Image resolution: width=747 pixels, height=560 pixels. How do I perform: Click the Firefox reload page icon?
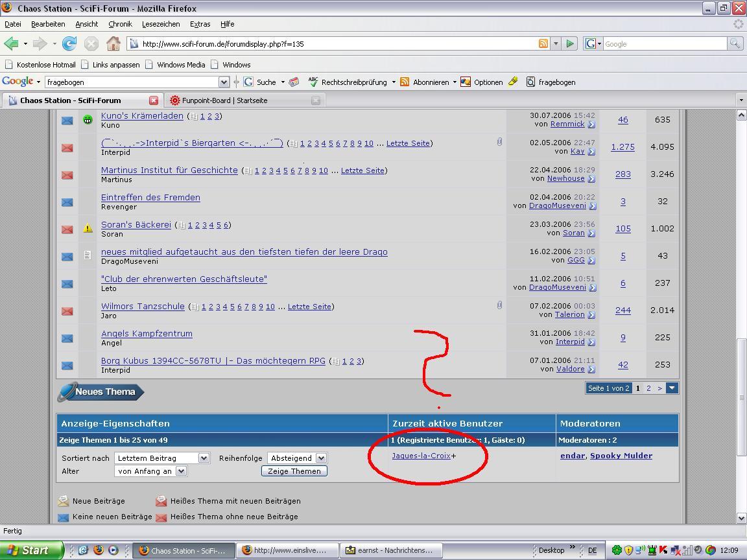[69, 43]
